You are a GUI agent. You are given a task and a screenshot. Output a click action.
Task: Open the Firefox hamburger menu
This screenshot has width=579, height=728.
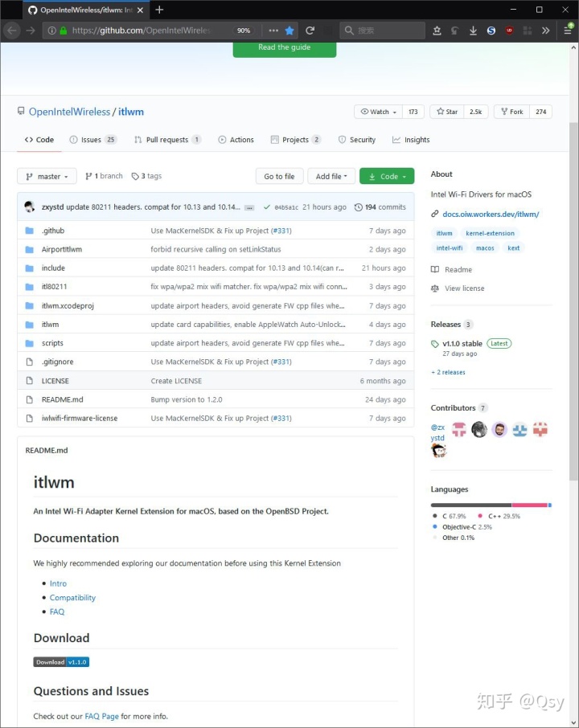(x=568, y=31)
